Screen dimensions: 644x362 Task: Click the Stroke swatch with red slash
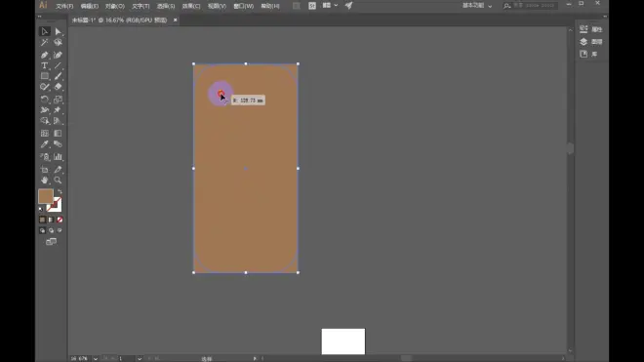[x=57, y=207]
